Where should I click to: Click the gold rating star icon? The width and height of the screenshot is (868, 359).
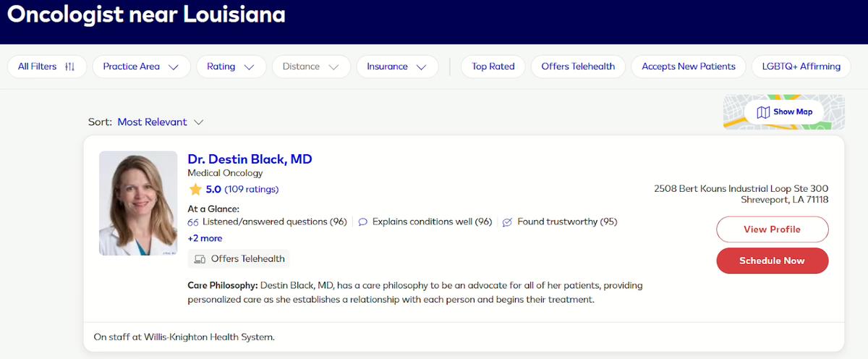[x=195, y=190]
